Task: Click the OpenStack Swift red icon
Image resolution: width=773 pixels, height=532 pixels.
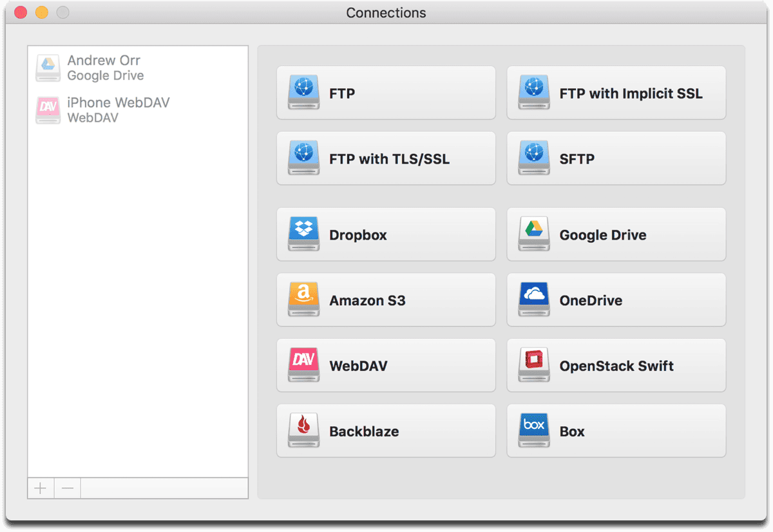Action: (534, 365)
